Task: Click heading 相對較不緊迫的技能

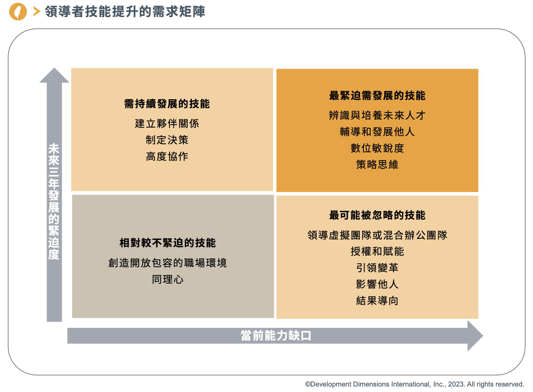Action: pos(168,243)
